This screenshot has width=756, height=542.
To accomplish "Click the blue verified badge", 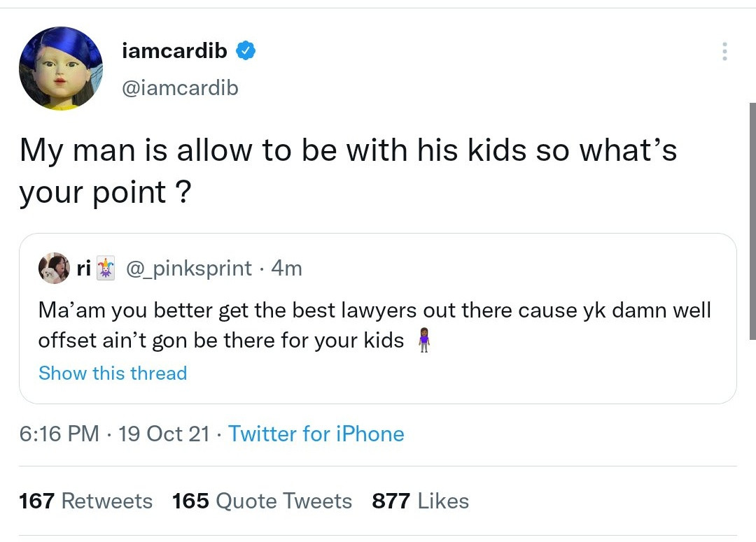I will (x=246, y=50).
